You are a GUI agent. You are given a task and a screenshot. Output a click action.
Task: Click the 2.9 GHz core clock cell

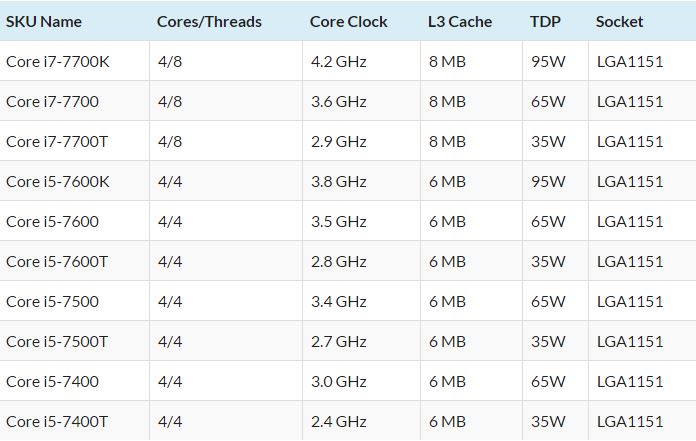tap(338, 142)
